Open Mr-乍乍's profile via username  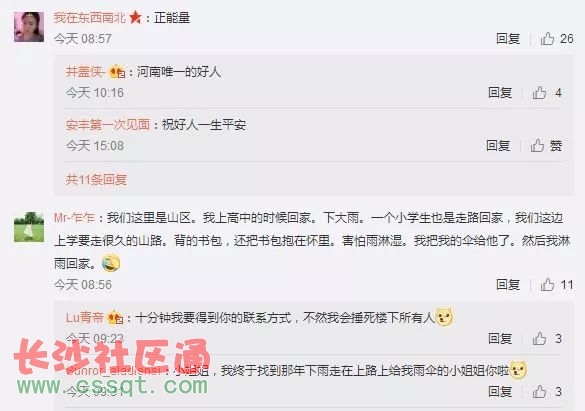click(x=74, y=217)
